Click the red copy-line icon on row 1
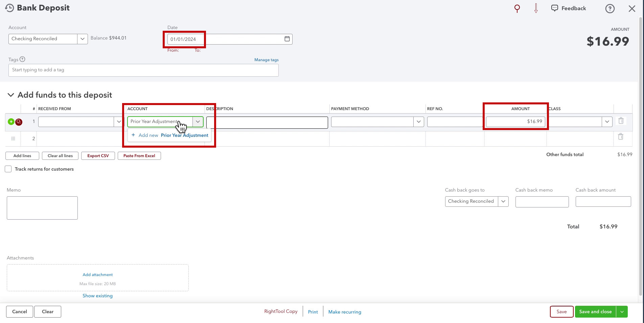The height and width of the screenshot is (323, 644). [x=19, y=122]
